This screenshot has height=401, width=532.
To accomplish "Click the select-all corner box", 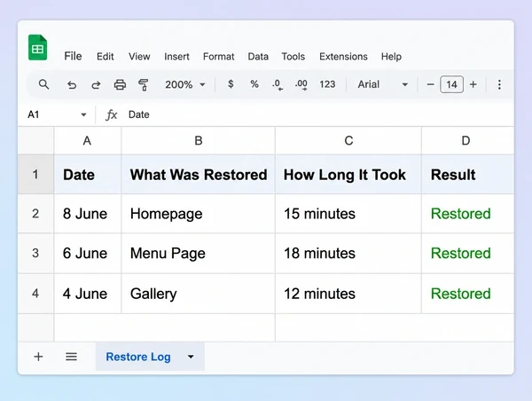I will click(x=35, y=140).
